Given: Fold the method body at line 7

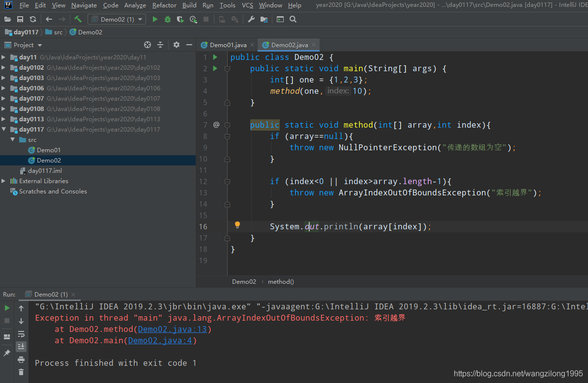Looking at the screenshot, I should coord(227,125).
